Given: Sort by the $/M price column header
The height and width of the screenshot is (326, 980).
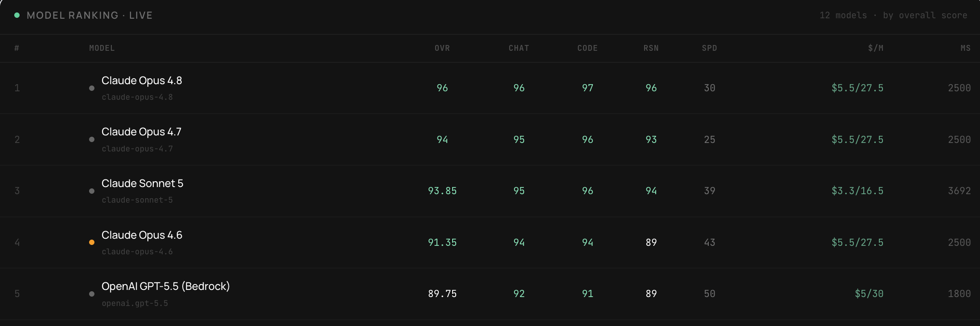Looking at the screenshot, I should point(876,48).
